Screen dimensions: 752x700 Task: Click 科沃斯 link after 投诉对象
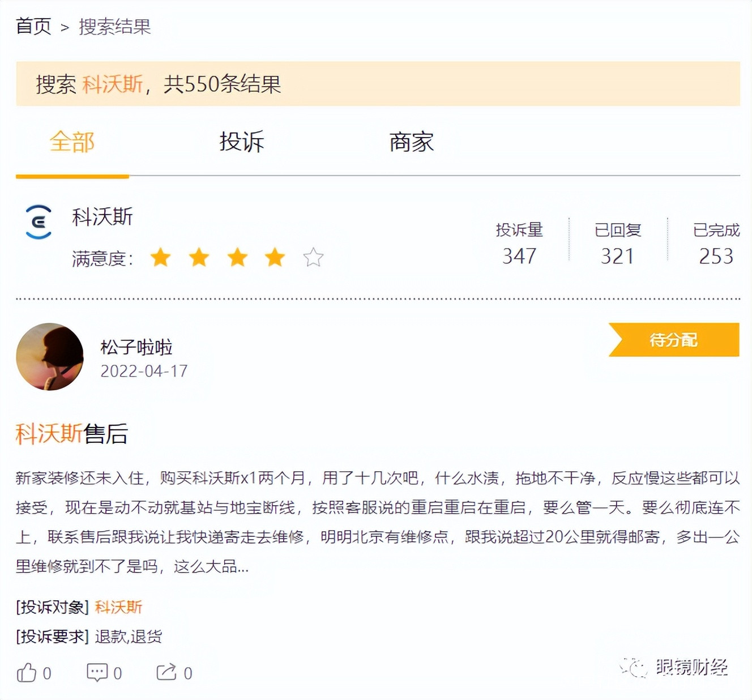point(118,607)
